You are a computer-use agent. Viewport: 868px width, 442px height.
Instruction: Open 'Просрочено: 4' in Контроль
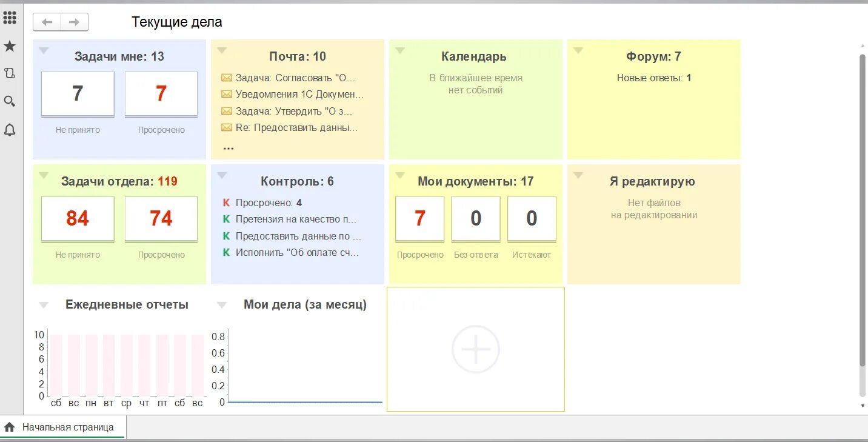pyautogui.click(x=269, y=203)
